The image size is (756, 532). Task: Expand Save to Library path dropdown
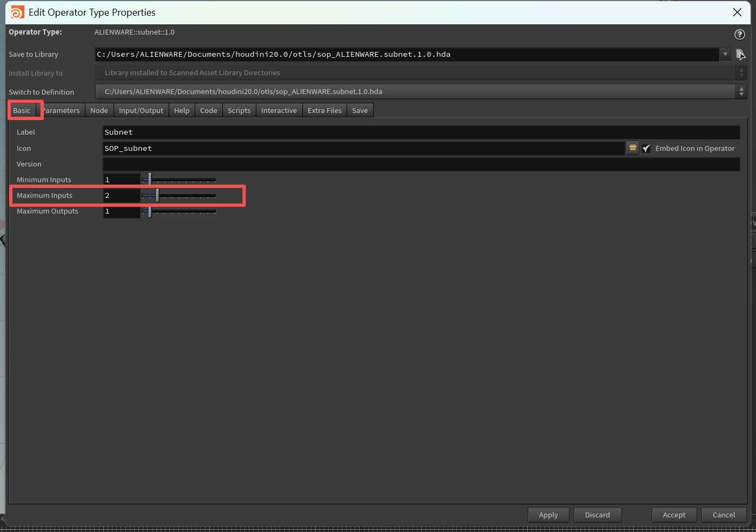coord(725,54)
